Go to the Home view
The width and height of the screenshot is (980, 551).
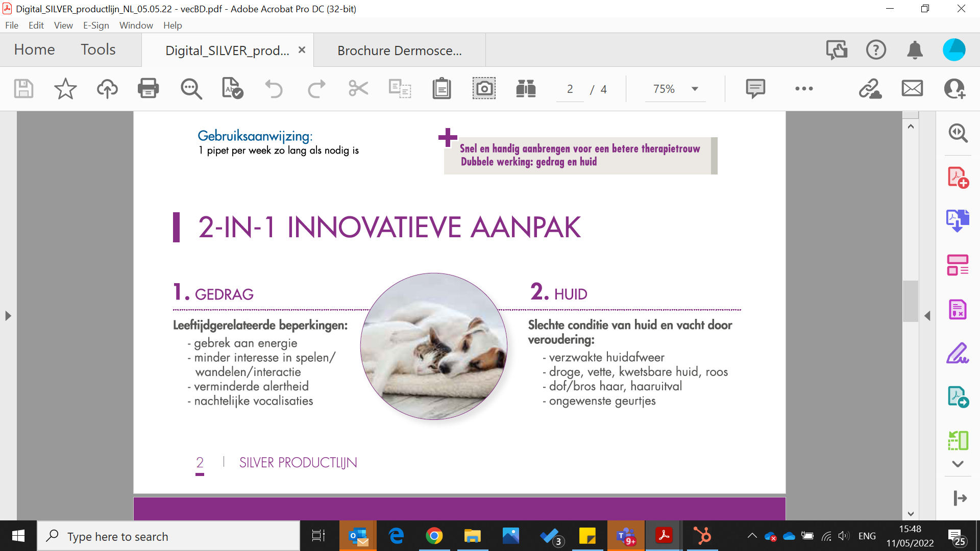(x=34, y=49)
